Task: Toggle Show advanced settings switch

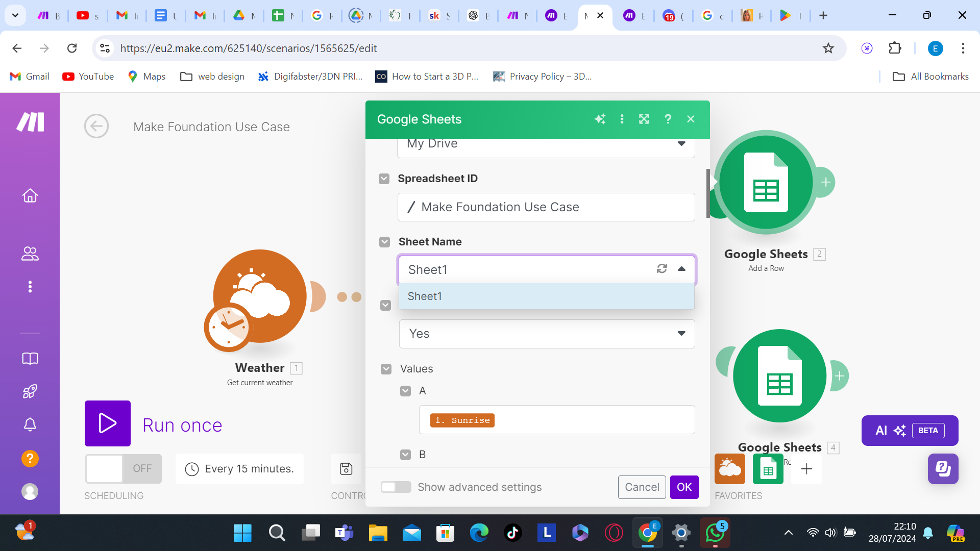Action: (396, 487)
